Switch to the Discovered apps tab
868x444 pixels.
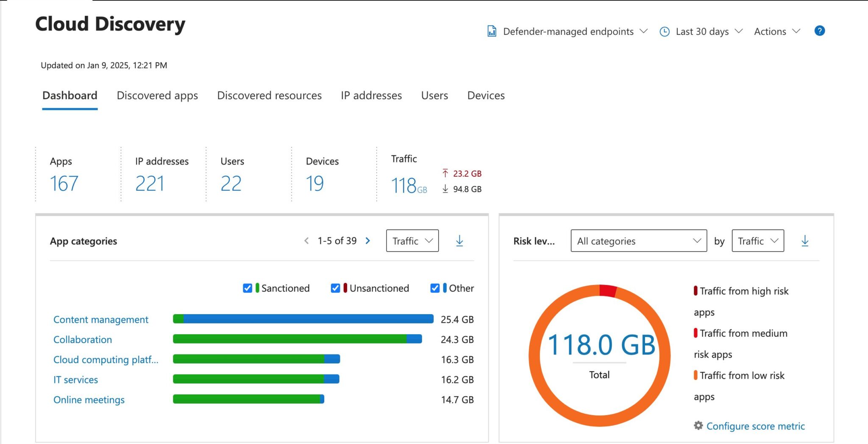[x=157, y=95]
